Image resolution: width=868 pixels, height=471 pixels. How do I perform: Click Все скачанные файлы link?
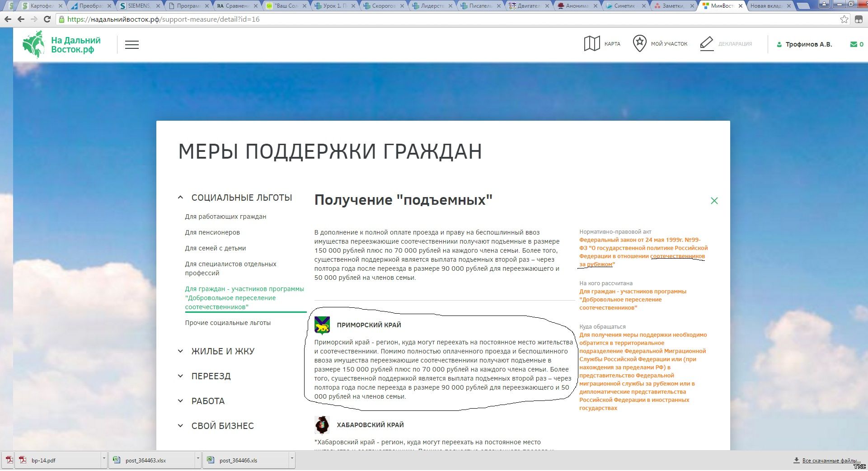coord(830,461)
